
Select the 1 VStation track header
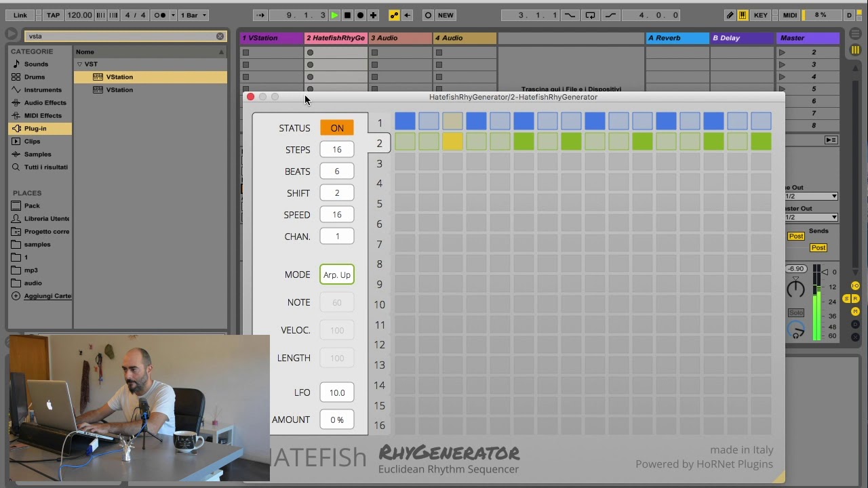coord(271,38)
